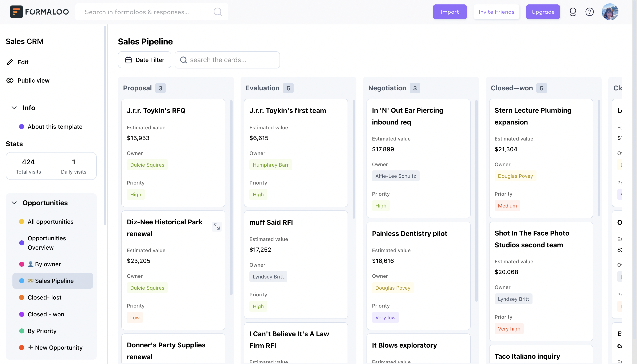637x364 pixels.
Task: Collapse the Opportunities section chevron
Action: point(14,203)
